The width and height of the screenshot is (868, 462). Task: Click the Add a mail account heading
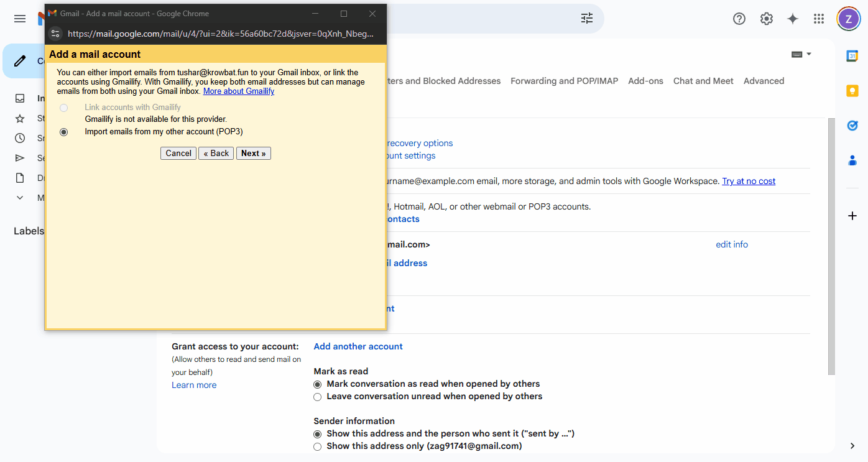pyautogui.click(x=95, y=55)
